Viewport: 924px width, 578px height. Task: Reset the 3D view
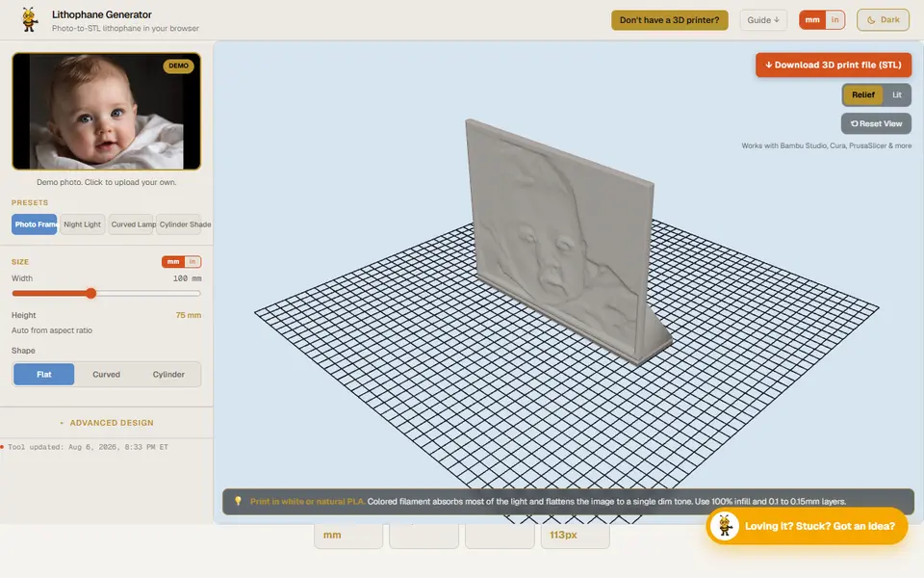coord(876,124)
